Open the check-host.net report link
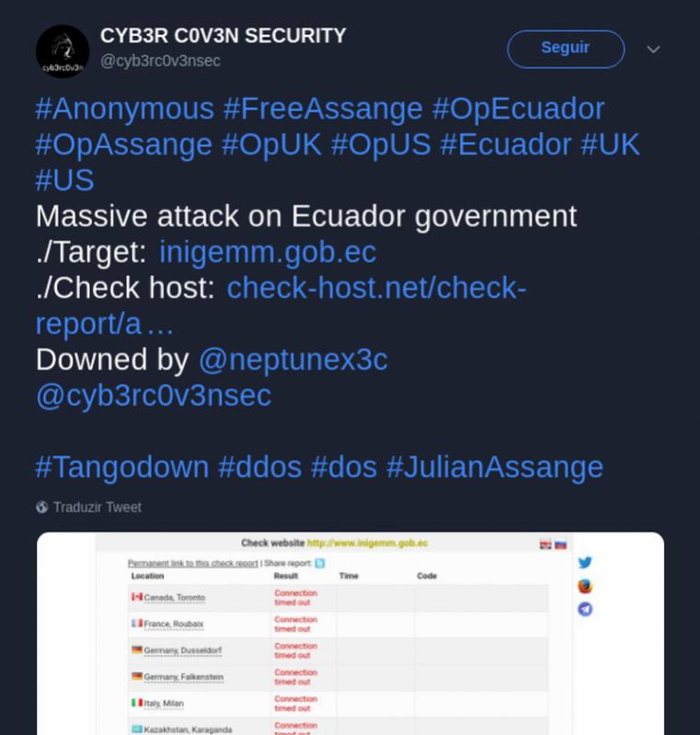700x735 pixels. (376, 288)
